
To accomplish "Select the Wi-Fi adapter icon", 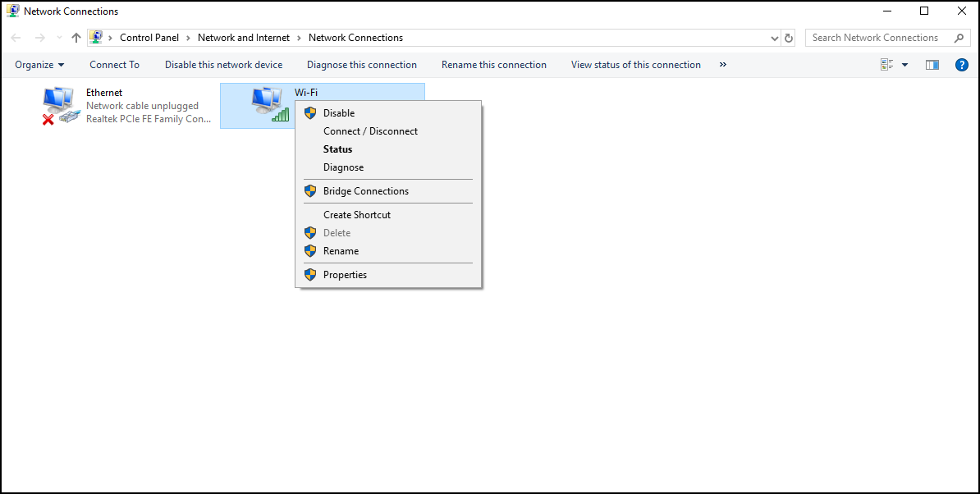I will tap(270, 104).
